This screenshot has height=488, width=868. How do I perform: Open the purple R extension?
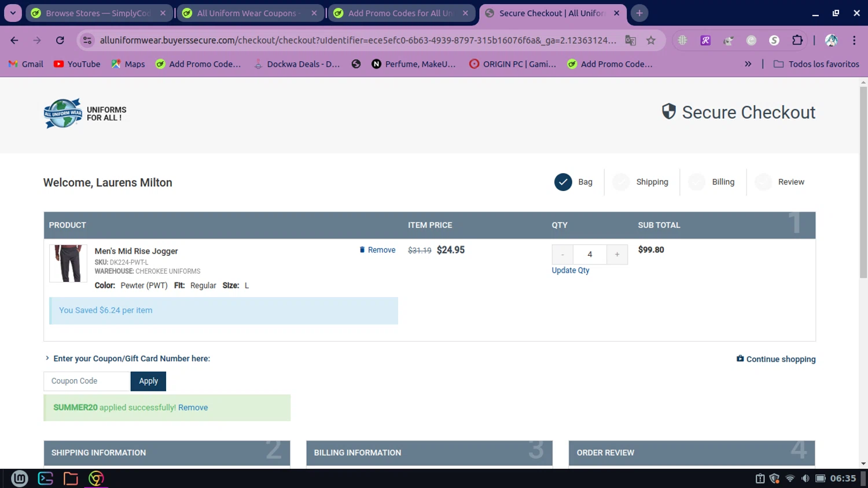click(x=705, y=40)
